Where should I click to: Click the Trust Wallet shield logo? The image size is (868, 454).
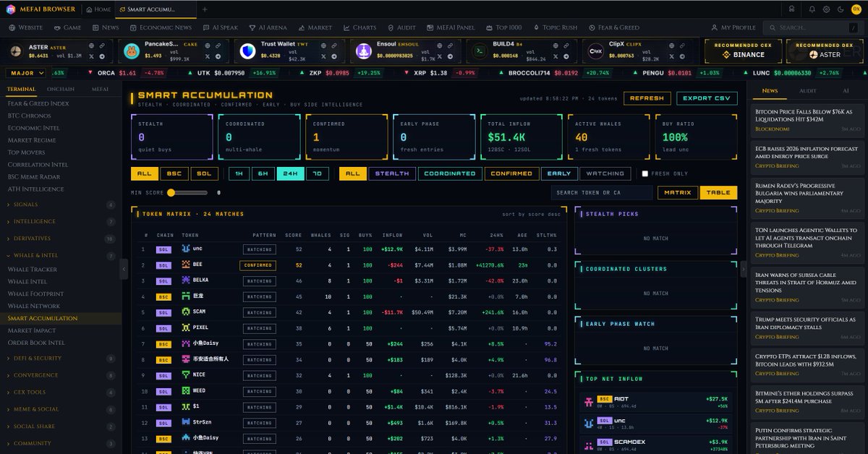coord(247,51)
